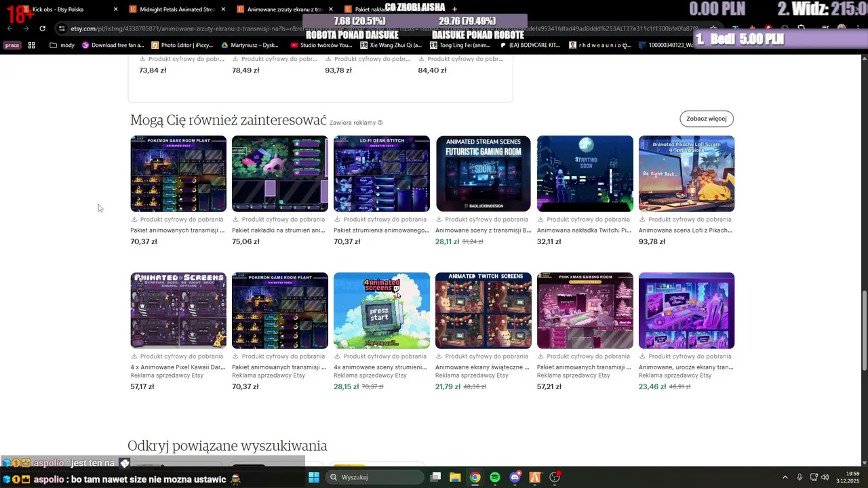This screenshot has height=488, width=868.
Task: Click the microphone tray icon
Action: click(800, 477)
